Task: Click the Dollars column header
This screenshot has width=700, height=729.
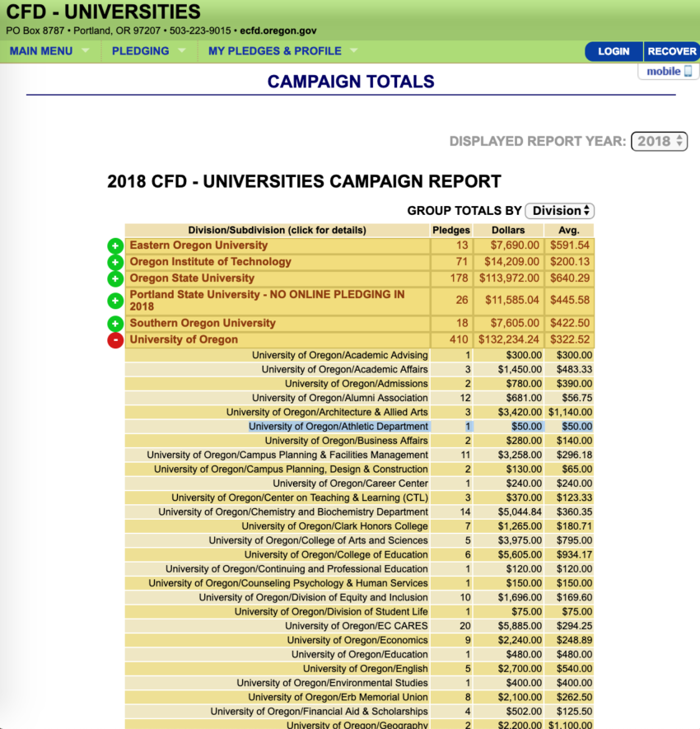Action: [508, 230]
